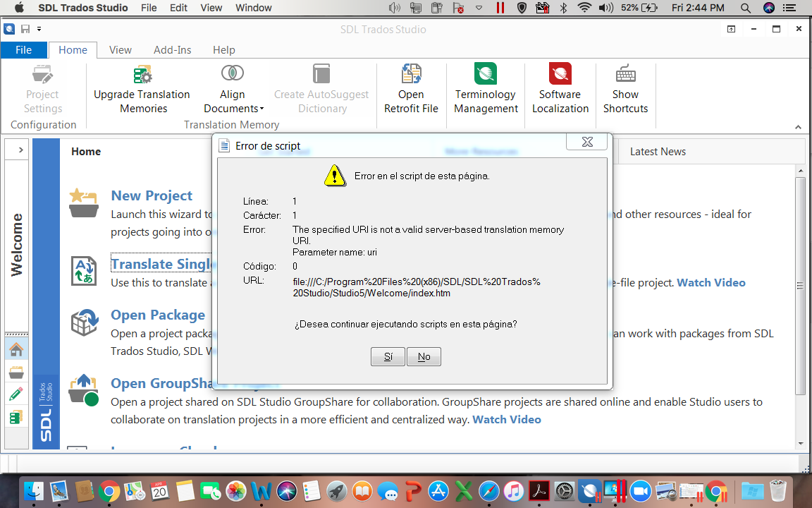Open Spotlight search in the menu bar
Viewport: 812px width, 508px height.
pyautogui.click(x=746, y=8)
